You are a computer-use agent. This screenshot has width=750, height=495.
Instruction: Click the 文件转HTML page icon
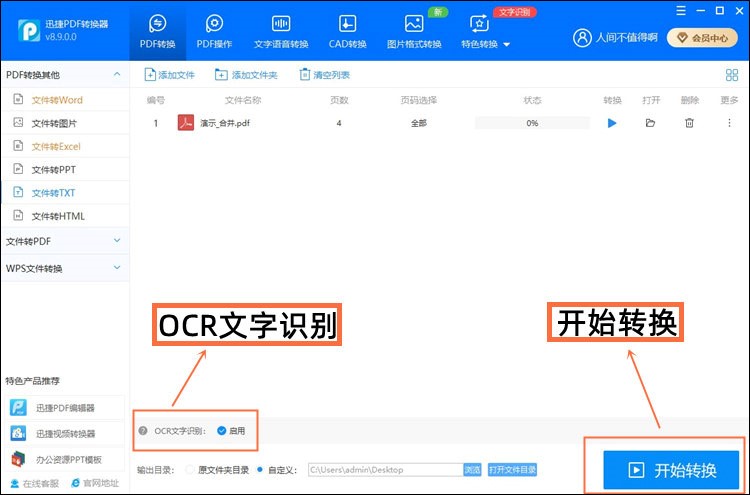pyautogui.click(x=18, y=215)
